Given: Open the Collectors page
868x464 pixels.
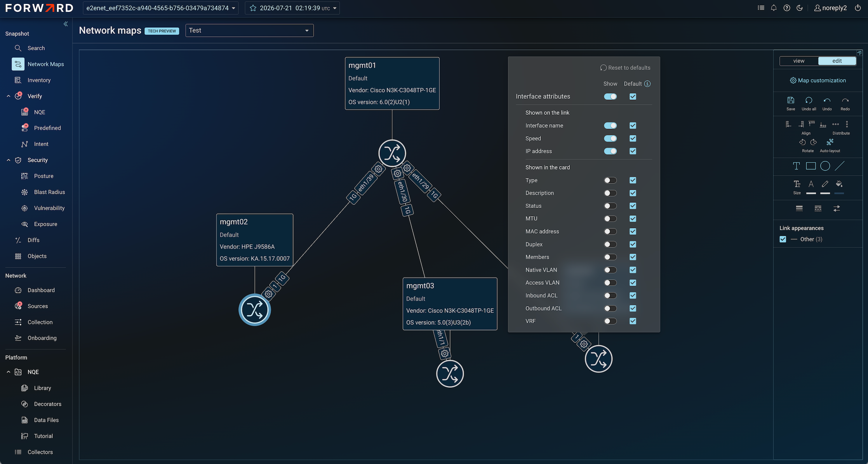Looking at the screenshot, I should (x=40, y=452).
